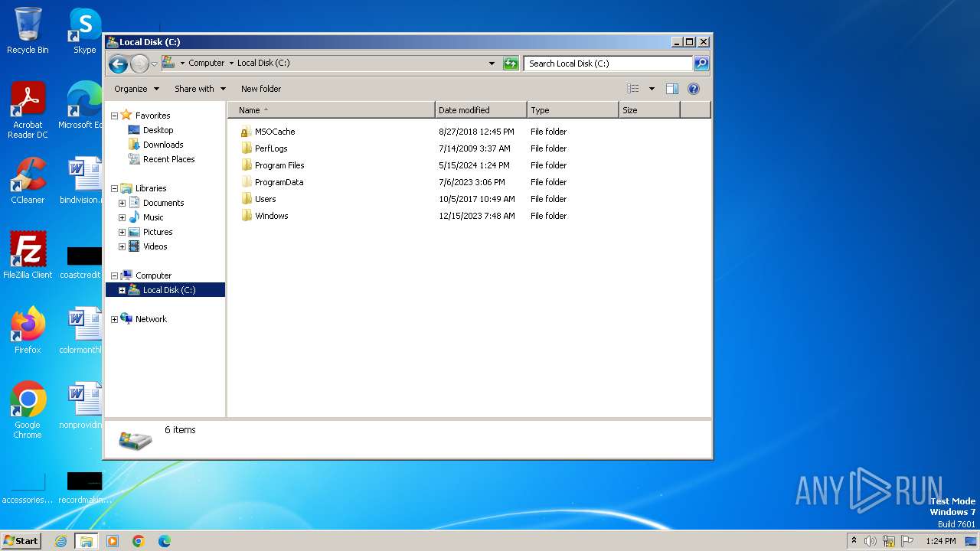Open the view options dropdown arrow

coord(652,89)
